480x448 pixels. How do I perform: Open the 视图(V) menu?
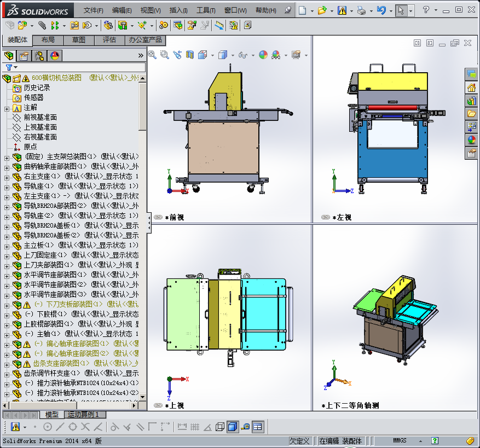click(x=151, y=10)
